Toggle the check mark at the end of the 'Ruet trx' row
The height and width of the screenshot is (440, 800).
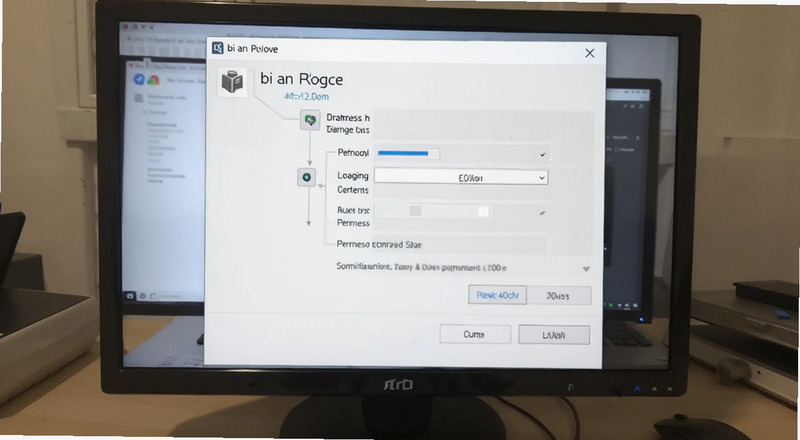(x=542, y=212)
